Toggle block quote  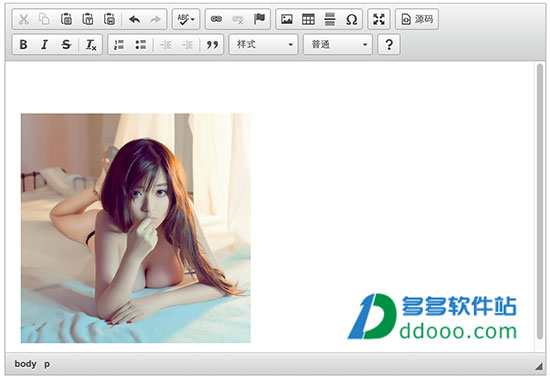tap(212, 44)
